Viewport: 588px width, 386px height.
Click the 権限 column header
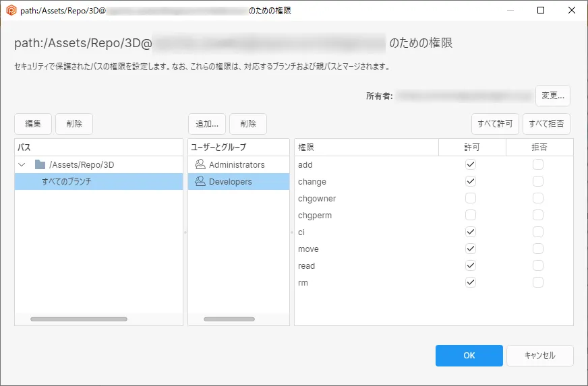tap(366, 148)
